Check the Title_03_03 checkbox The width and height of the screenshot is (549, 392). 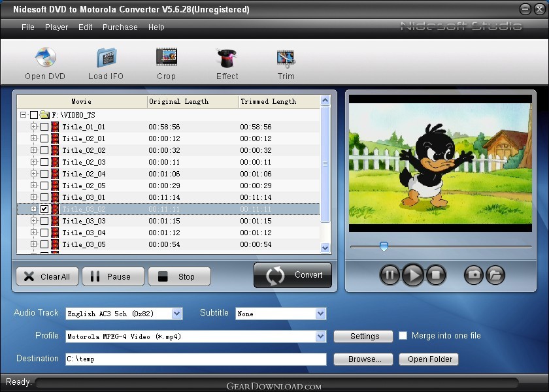click(x=44, y=221)
